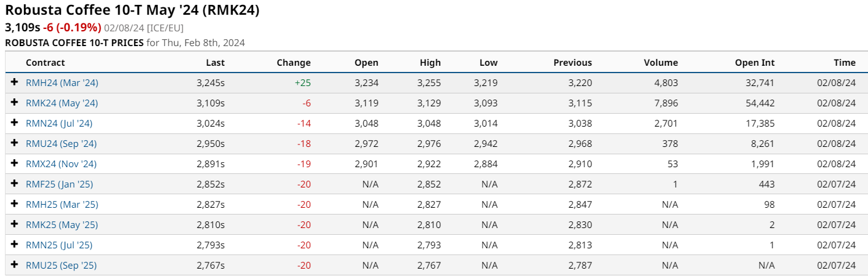Open RMH24 (Mar '24) contract link

[62, 83]
